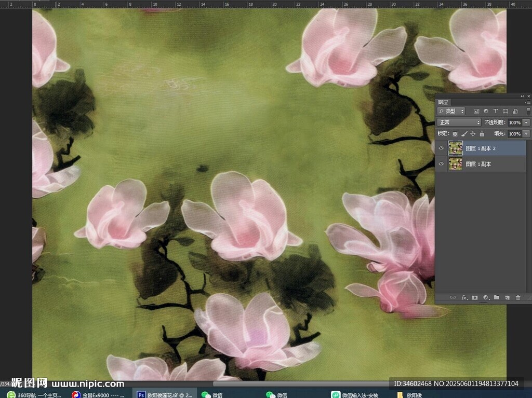Open the 欧阳俊 folder taskbar item
The height and width of the screenshot is (398, 532).
click(409, 394)
